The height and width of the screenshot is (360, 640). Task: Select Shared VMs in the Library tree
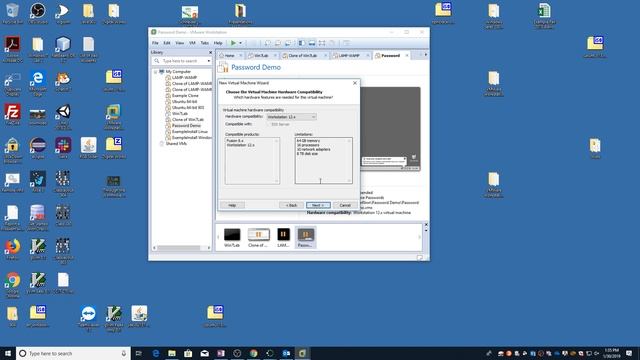pyautogui.click(x=176, y=144)
